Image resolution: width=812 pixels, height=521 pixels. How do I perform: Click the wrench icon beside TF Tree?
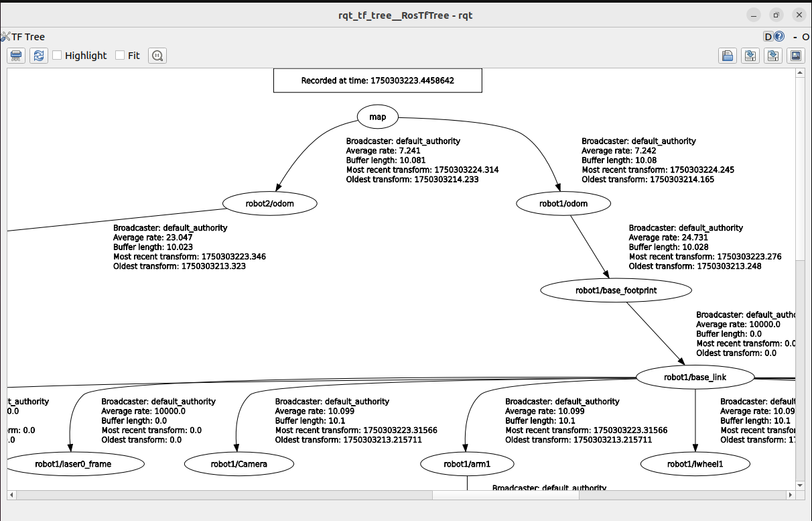pos(5,37)
